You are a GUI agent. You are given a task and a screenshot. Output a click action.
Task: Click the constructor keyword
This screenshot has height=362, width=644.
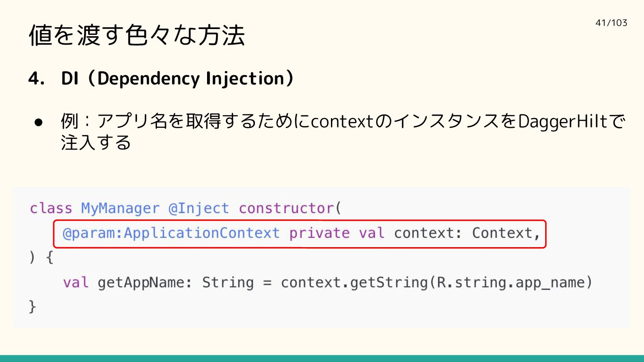(286, 208)
